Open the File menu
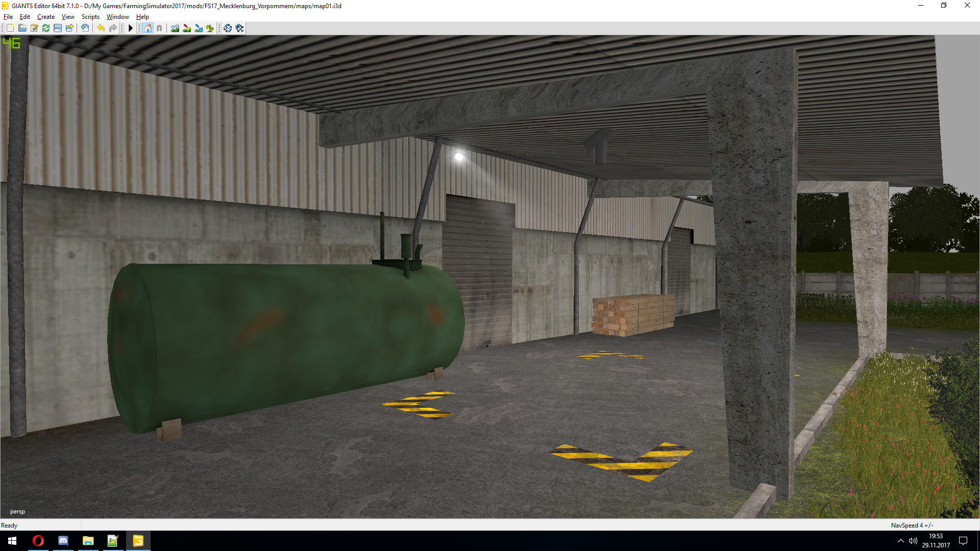The width and height of the screenshot is (980, 551). (x=8, y=17)
